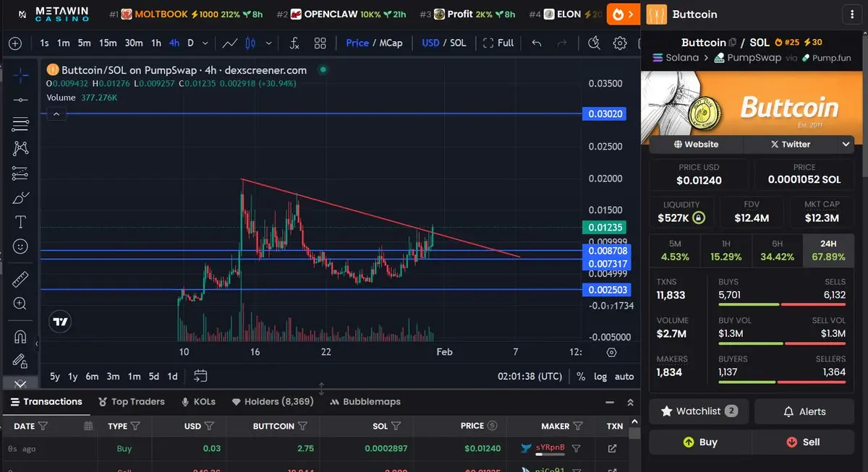Switch chart to MCap view

point(391,43)
